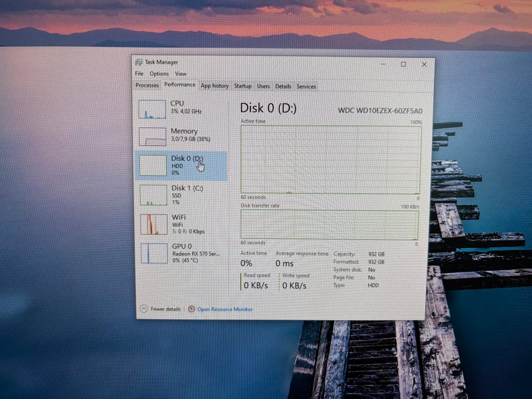Click the Type HDD value
This screenshot has width=532, height=399.
click(373, 285)
